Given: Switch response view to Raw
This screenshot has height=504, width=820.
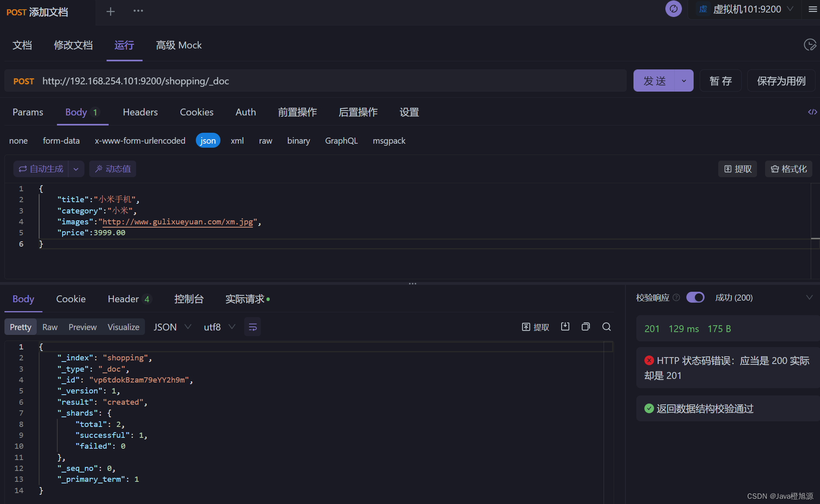Looking at the screenshot, I should click(50, 327).
